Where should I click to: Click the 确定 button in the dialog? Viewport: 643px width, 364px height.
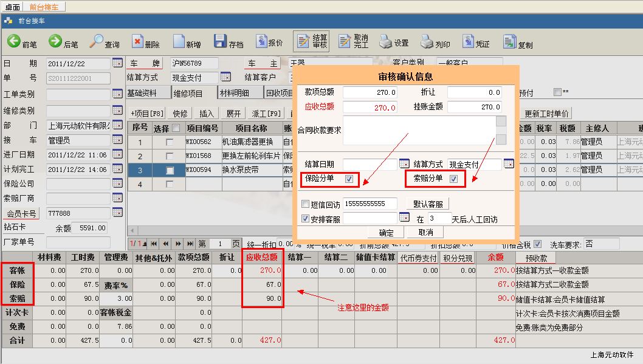click(386, 233)
